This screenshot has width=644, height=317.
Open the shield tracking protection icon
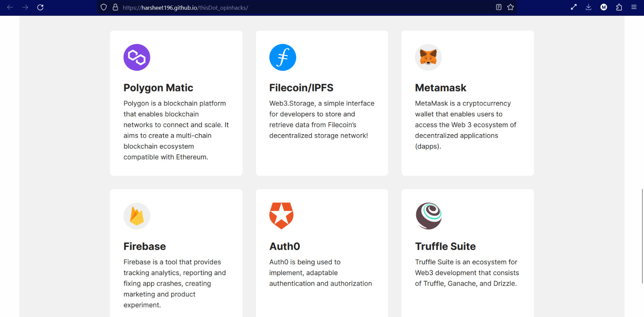click(103, 7)
